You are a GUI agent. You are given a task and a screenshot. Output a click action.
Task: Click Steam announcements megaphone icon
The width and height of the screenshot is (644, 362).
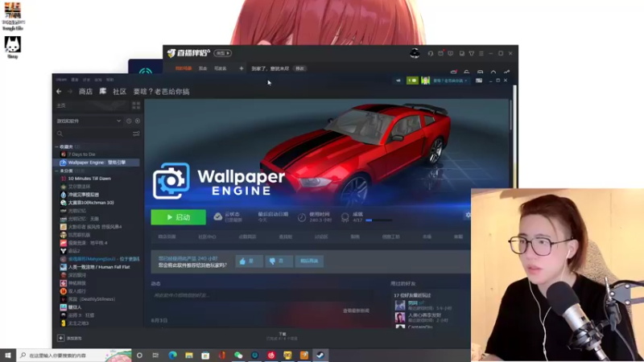398,81
